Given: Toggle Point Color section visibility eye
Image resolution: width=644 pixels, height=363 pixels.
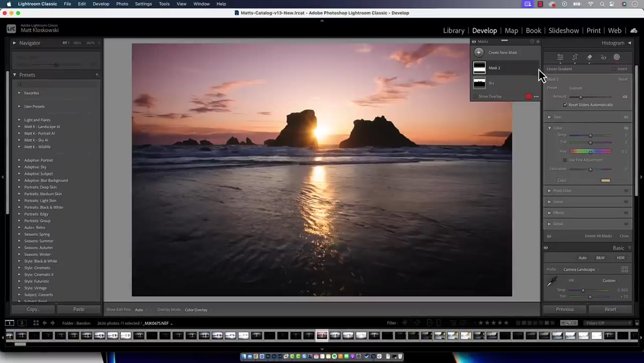Looking at the screenshot, I should 626,191.
